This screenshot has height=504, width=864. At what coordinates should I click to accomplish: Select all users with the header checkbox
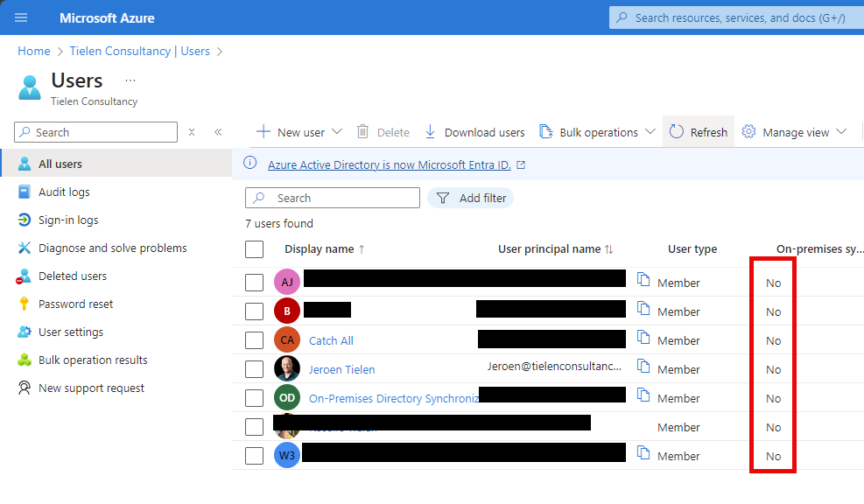tap(254, 249)
